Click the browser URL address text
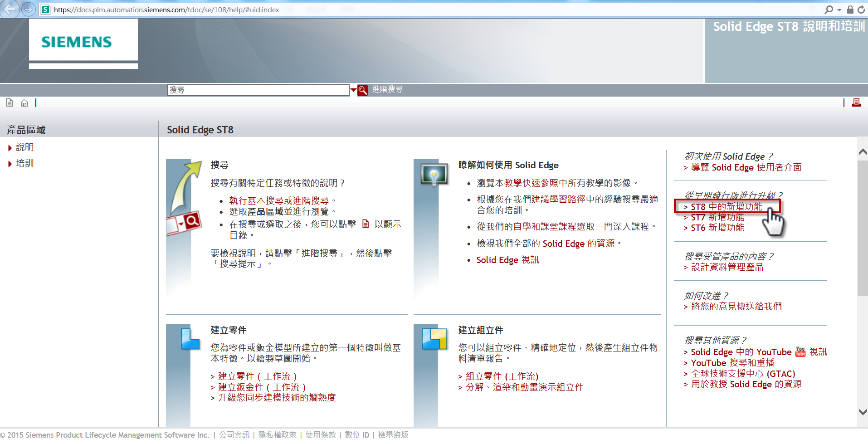The height and width of the screenshot is (444, 868). [x=166, y=10]
